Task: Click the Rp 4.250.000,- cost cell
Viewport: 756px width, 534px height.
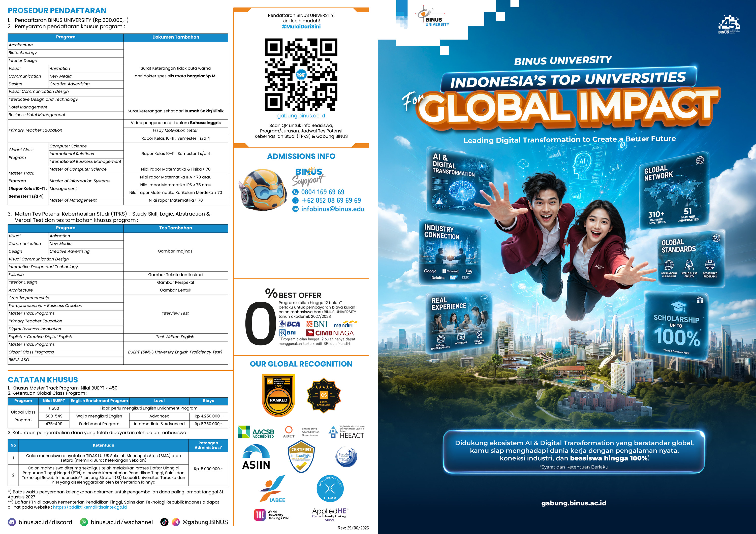Action: [208, 417]
